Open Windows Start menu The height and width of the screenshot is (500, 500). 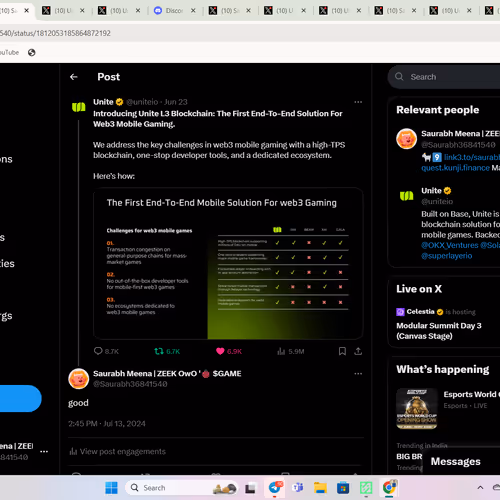point(111,488)
